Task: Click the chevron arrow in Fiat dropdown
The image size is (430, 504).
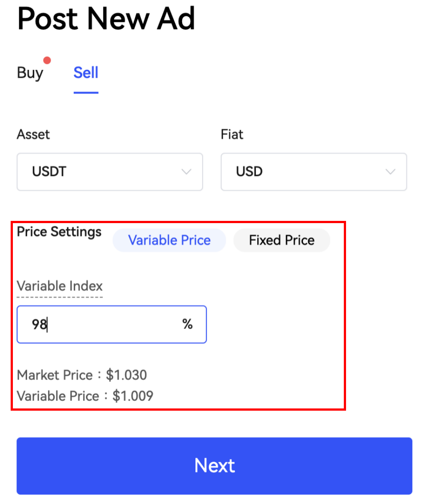Action: pos(390,172)
